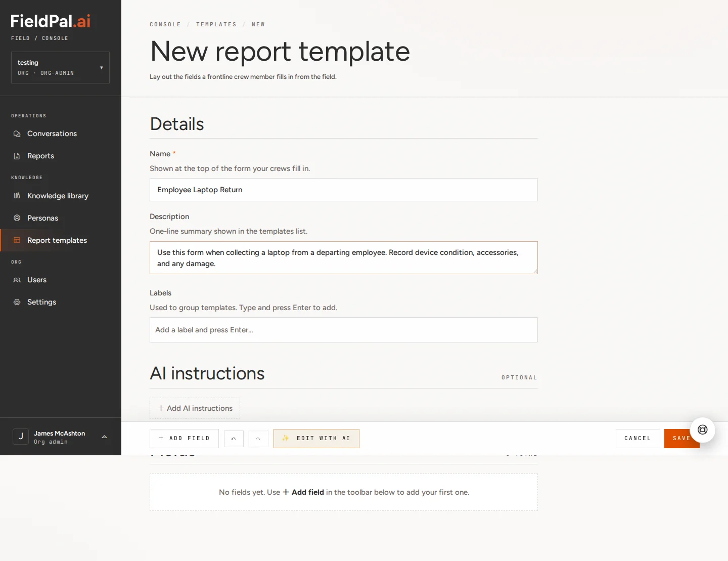Click the second, greyed-out chevron toolbar button
Image resolution: width=728 pixels, height=561 pixels.
click(258, 439)
